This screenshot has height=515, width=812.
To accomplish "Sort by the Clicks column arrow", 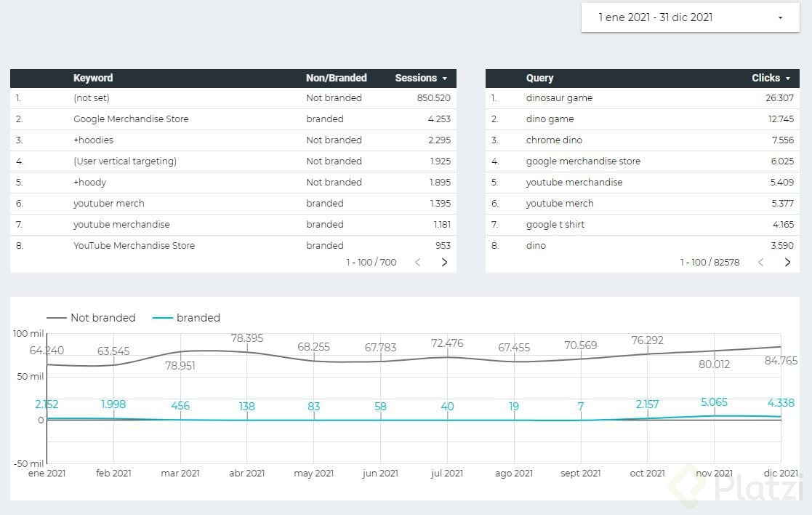I will click(x=788, y=79).
